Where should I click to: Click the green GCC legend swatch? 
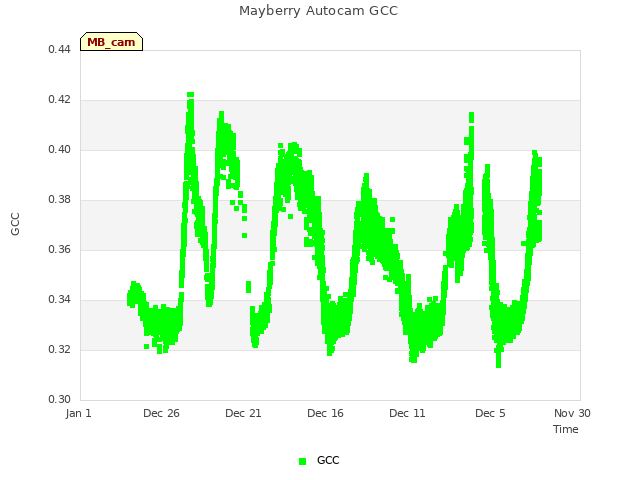coord(302,461)
